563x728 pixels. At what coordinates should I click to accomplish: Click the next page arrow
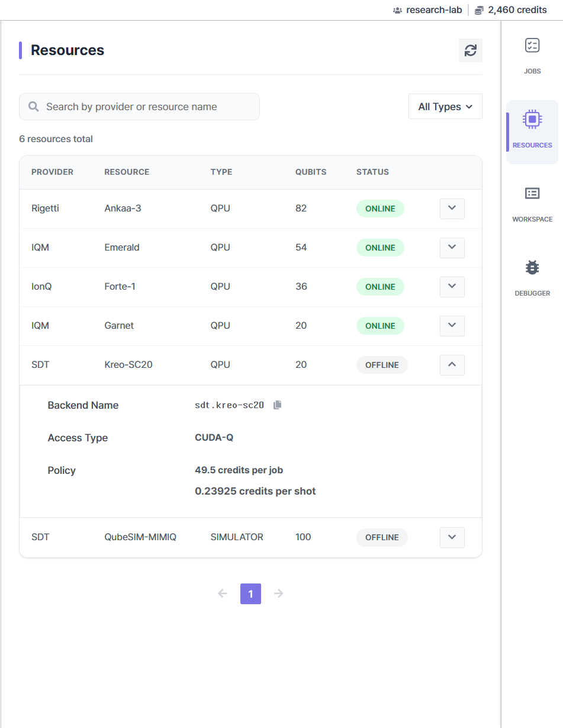click(x=279, y=594)
